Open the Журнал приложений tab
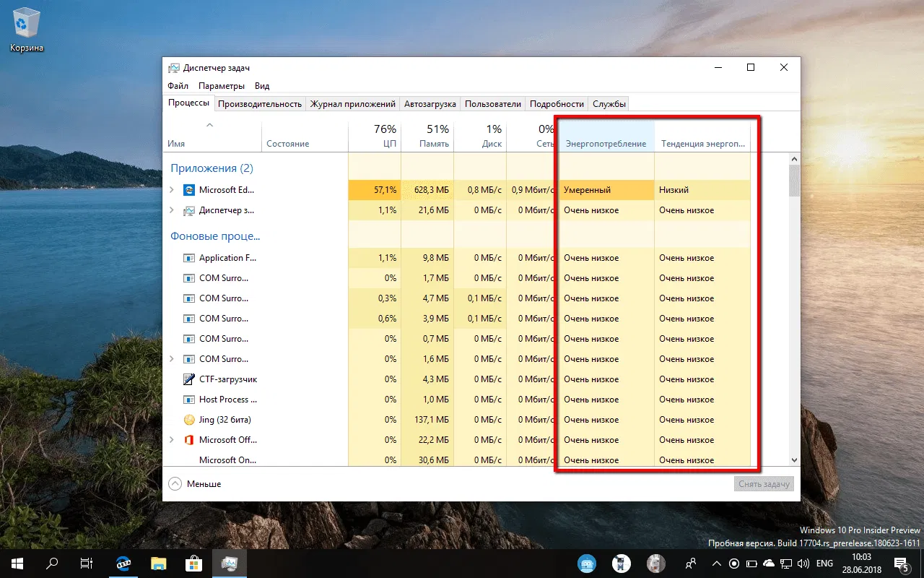Screen dimensions: 924x578 coord(353,104)
